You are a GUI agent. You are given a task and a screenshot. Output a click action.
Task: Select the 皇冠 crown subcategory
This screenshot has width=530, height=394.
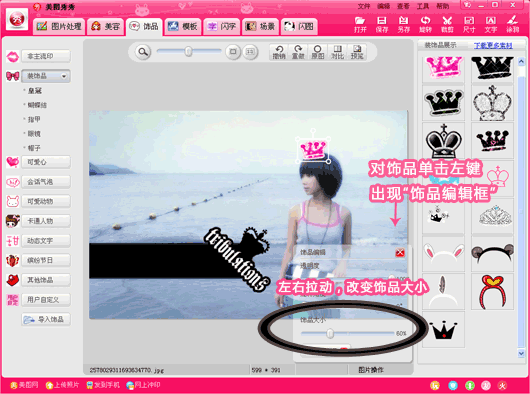35,91
